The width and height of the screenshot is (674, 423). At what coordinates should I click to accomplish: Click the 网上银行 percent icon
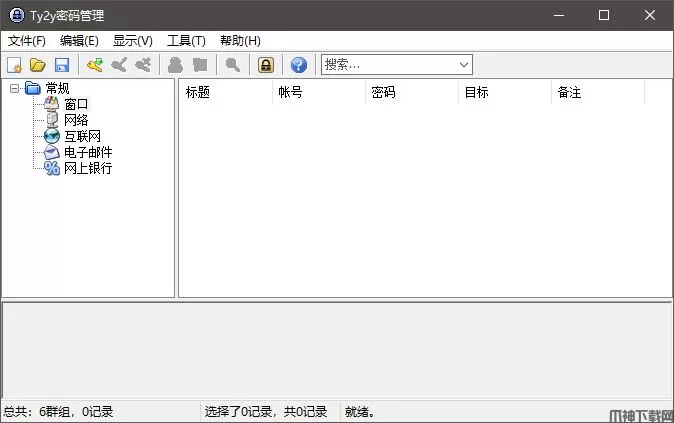pyautogui.click(x=52, y=168)
